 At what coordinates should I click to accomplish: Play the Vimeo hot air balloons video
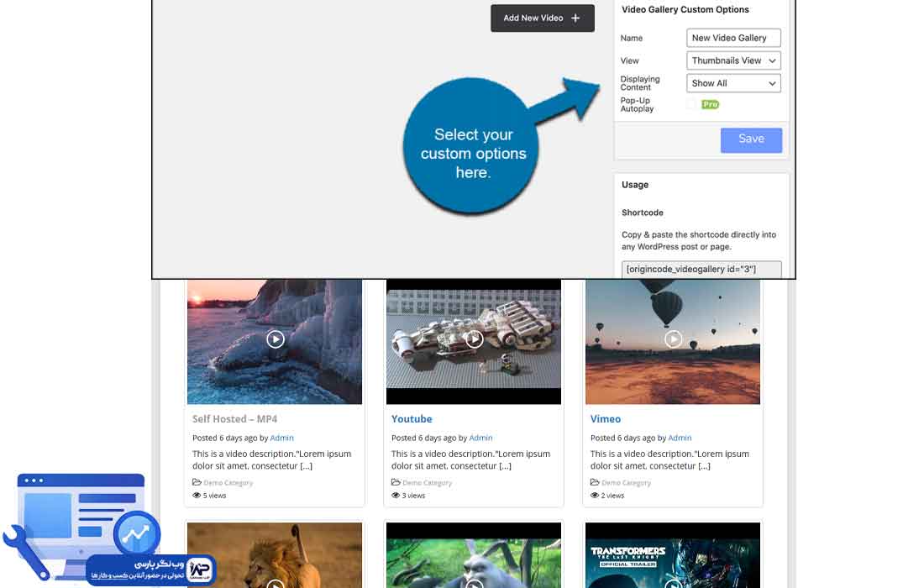click(x=673, y=339)
